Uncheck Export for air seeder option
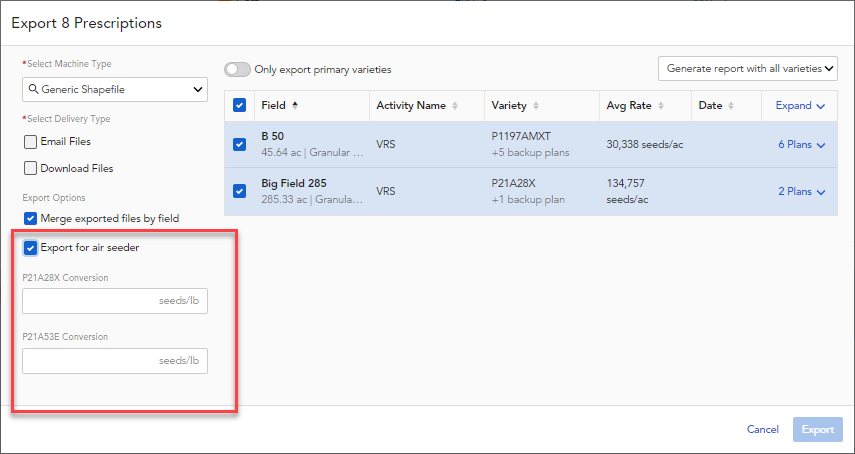This screenshot has width=855, height=454. point(31,248)
